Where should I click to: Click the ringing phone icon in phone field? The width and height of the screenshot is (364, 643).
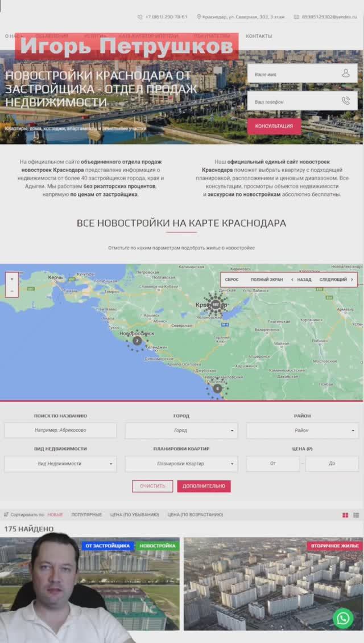click(346, 101)
